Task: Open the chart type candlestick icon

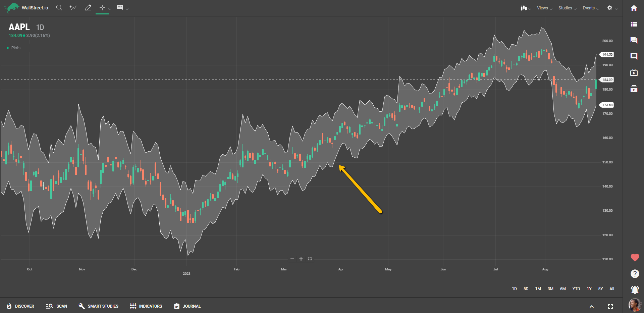Action: (x=524, y=8)
